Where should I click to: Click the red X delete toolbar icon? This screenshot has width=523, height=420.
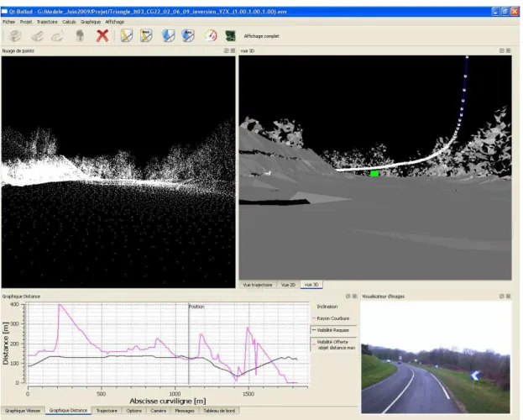tap(102, 36)
